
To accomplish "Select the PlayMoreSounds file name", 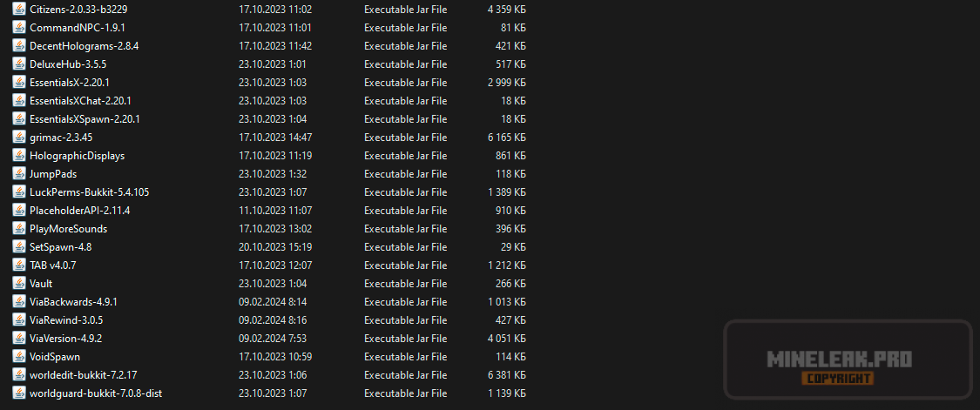I will [x=68, y=228].
